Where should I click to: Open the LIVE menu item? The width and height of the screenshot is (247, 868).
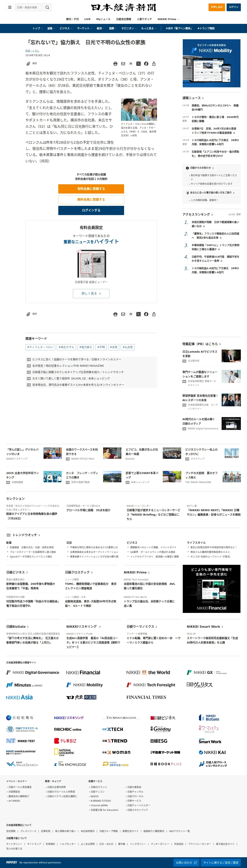(87, 19)
